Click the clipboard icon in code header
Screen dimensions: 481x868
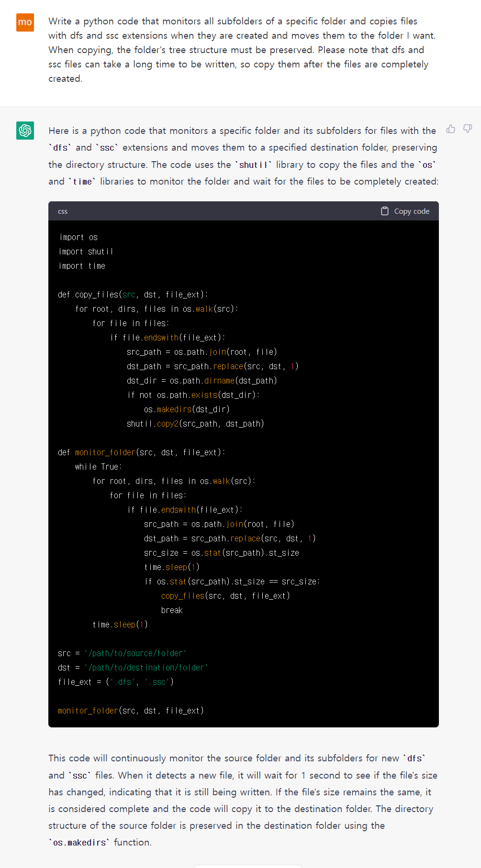tap(385, 211)
